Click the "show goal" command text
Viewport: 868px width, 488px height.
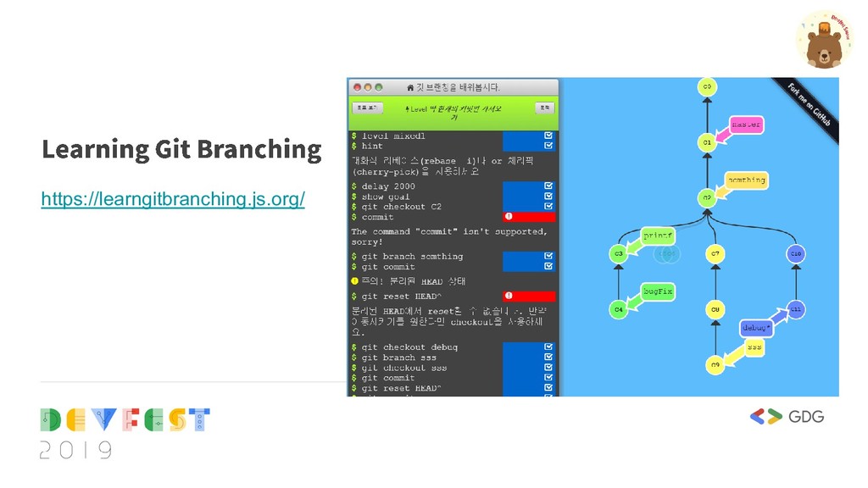click(x=386, y=197)
